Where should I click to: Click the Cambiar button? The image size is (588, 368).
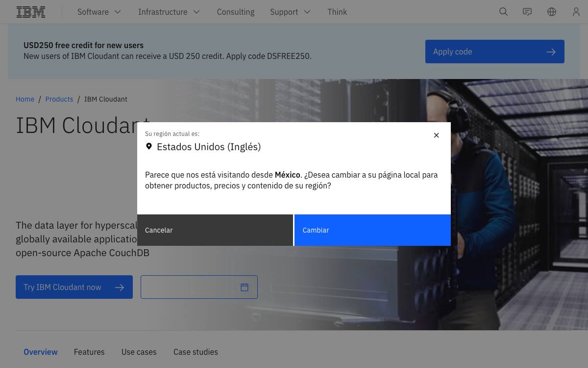(372, 230)
